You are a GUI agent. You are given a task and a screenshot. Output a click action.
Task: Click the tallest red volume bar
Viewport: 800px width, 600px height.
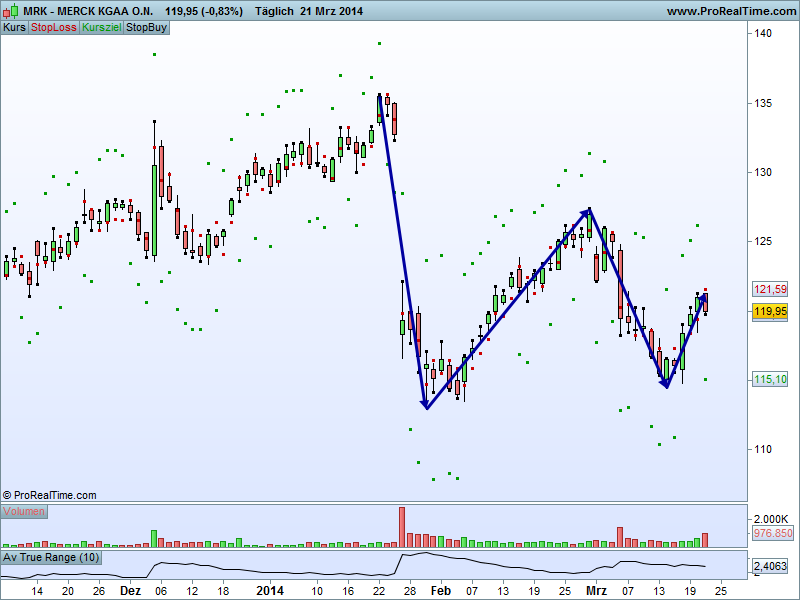pos(402,527)
